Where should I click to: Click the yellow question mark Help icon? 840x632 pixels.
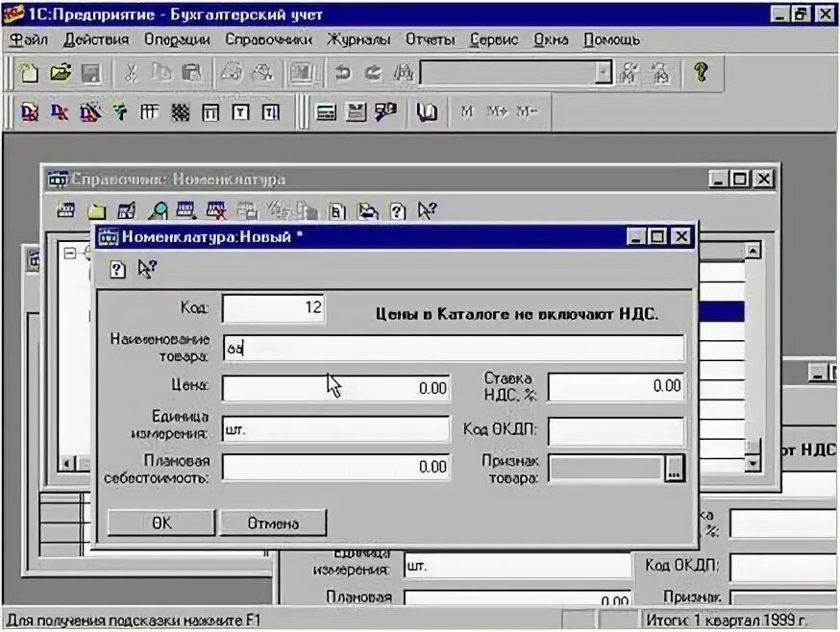[x=701, y=72]
